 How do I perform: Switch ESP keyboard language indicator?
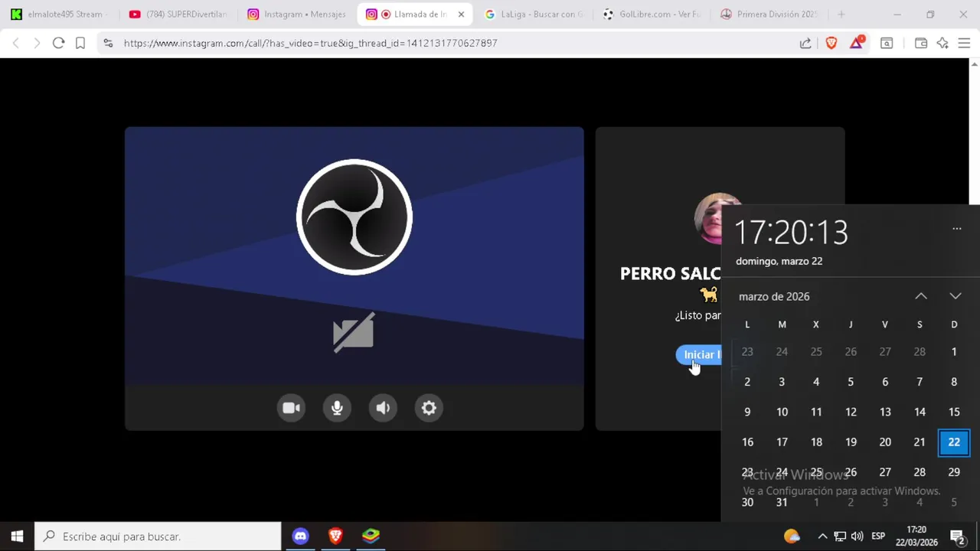click(878, 536)
